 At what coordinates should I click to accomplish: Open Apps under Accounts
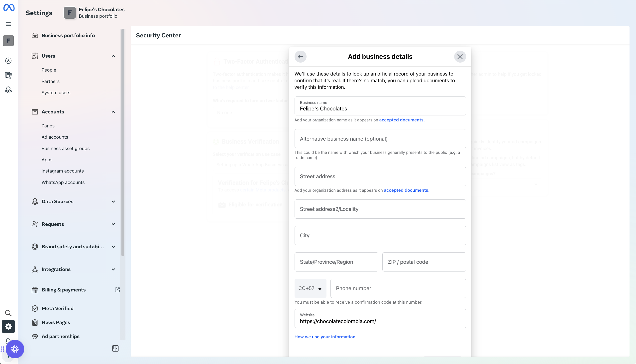47,160
